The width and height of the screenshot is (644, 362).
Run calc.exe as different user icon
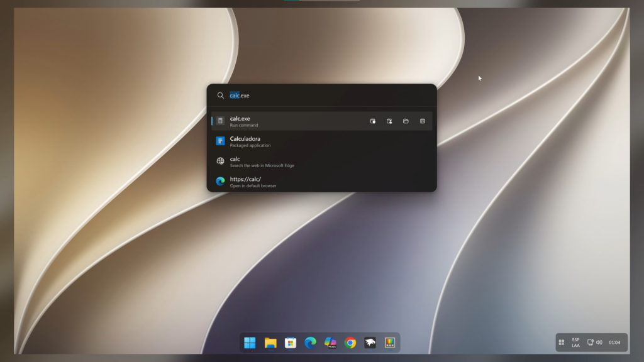point(389,121)
